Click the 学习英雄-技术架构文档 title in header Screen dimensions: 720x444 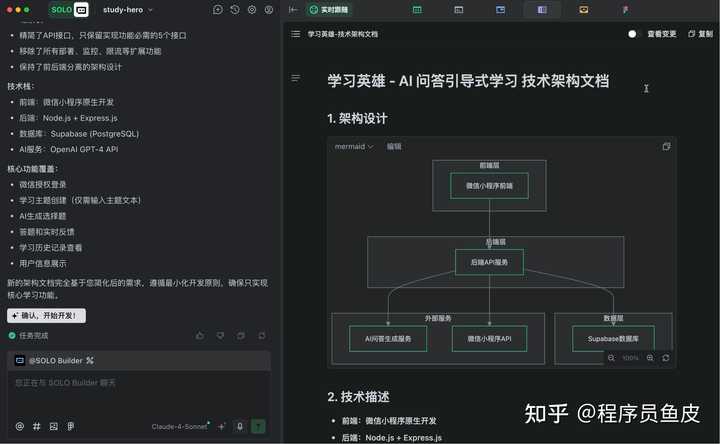click(x=343, y=34)
